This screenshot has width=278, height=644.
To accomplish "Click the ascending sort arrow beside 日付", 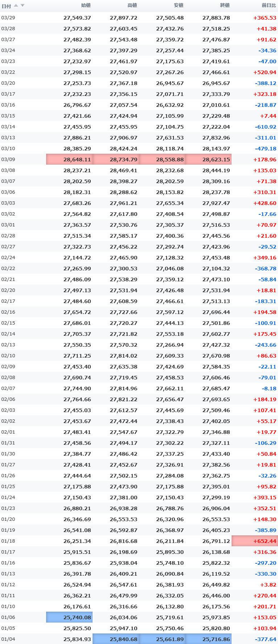I will click(16, 5).
